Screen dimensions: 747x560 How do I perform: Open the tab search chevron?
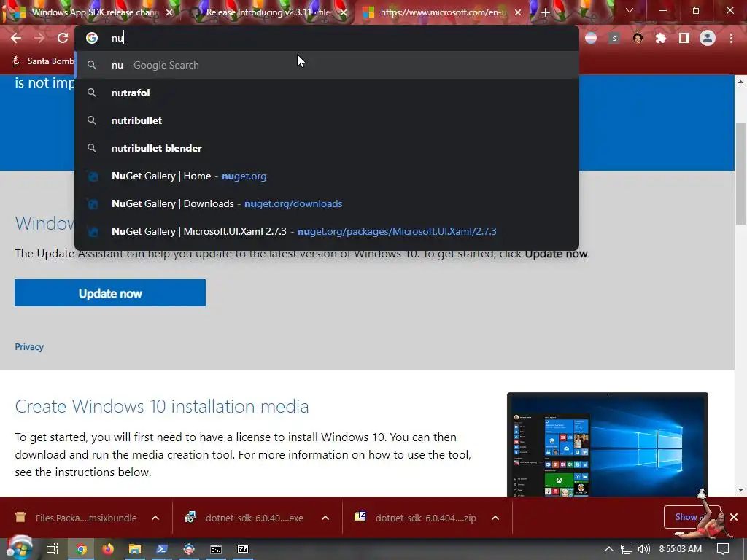tap(630, 10)
